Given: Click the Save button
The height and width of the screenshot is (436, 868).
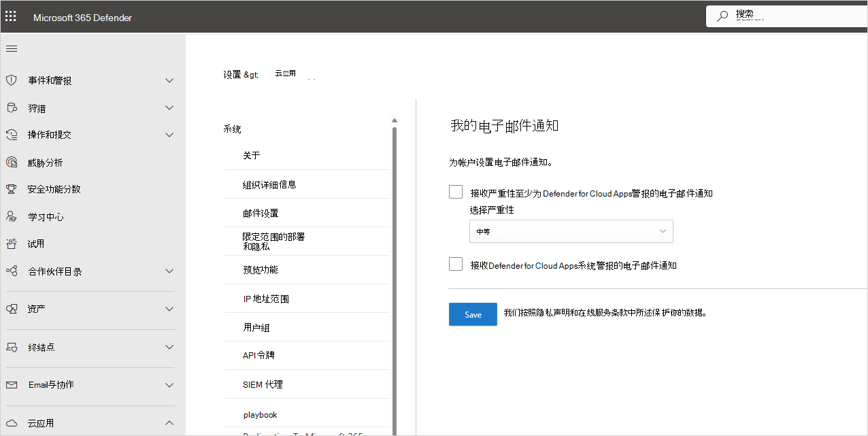Looking at the screenshot, I should (473, 314).
